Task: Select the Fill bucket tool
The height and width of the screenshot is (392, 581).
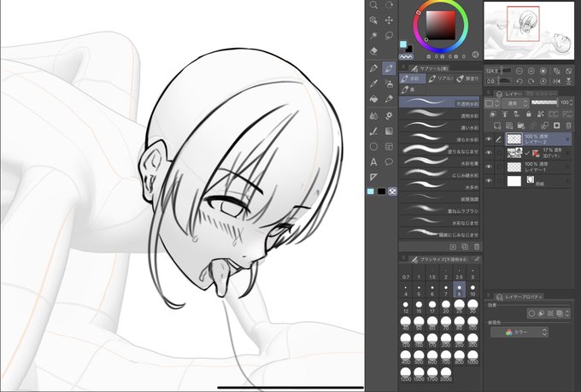Action: tap(373, 99)
